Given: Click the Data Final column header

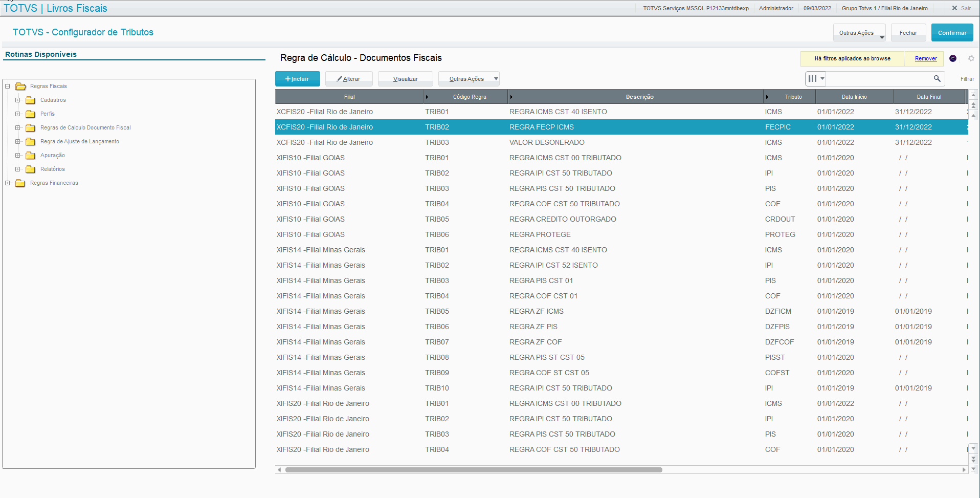Looking at the screenshot, I should (x=929, y=97).
